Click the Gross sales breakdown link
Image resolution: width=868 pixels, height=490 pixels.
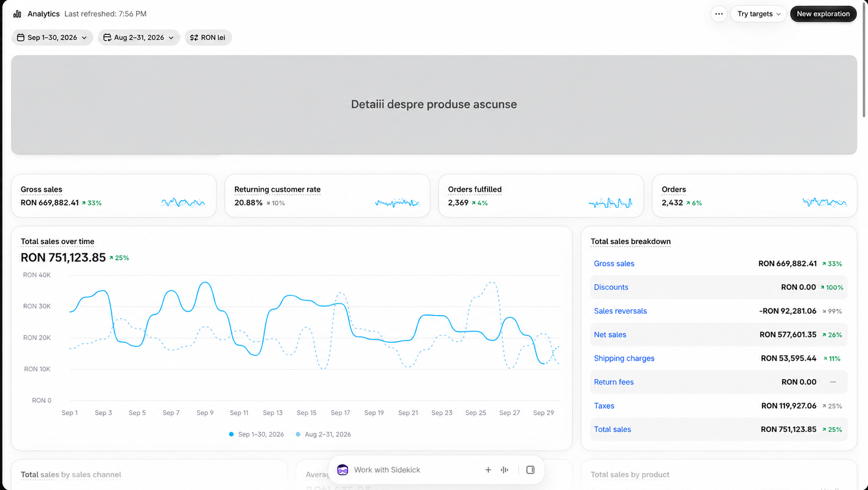[x=614, y=264]
